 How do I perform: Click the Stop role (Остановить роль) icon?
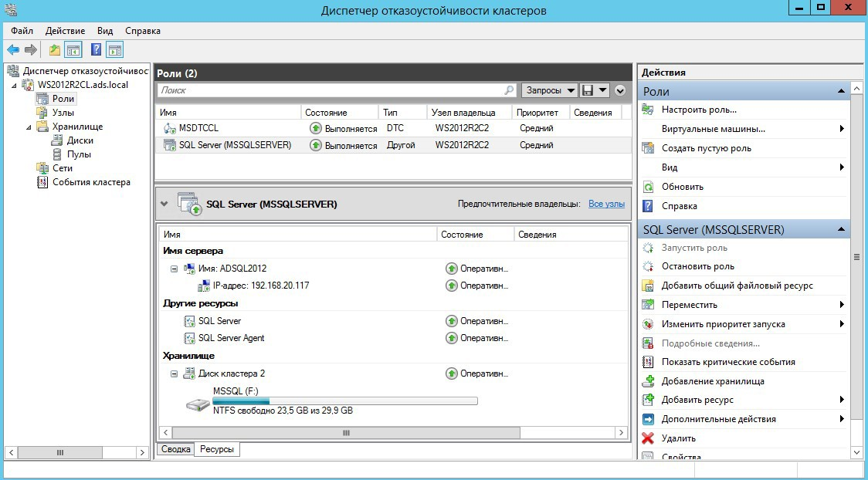(648, 266)
